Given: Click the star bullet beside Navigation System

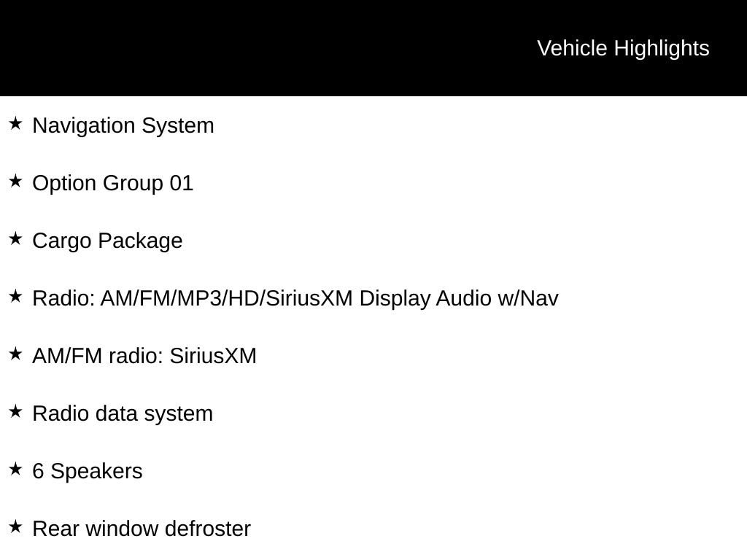Looking at the screenshot, I should pos(15,124).
